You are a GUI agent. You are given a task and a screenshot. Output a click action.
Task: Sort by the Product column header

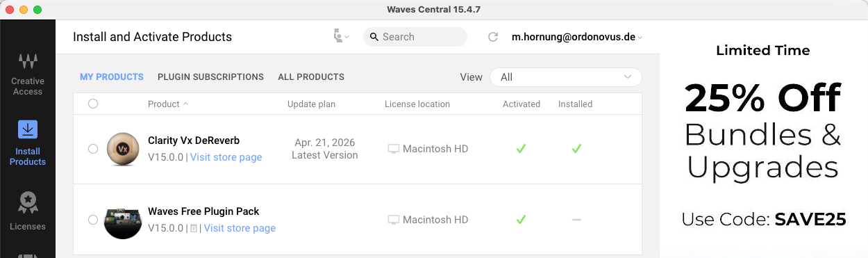[x=168, y=104]
